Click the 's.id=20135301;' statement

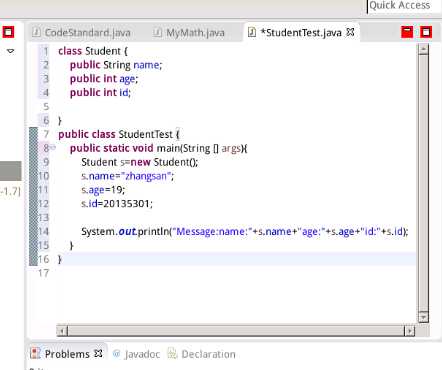click(117, 203)
